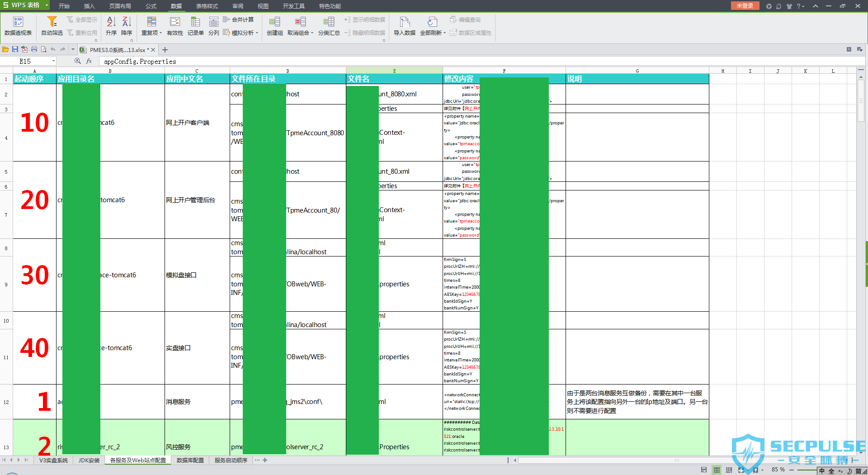The height and width of the screenshot is (475, 868).
Task: Click the 未登录 sign-in button
Action: click(745, 6)
